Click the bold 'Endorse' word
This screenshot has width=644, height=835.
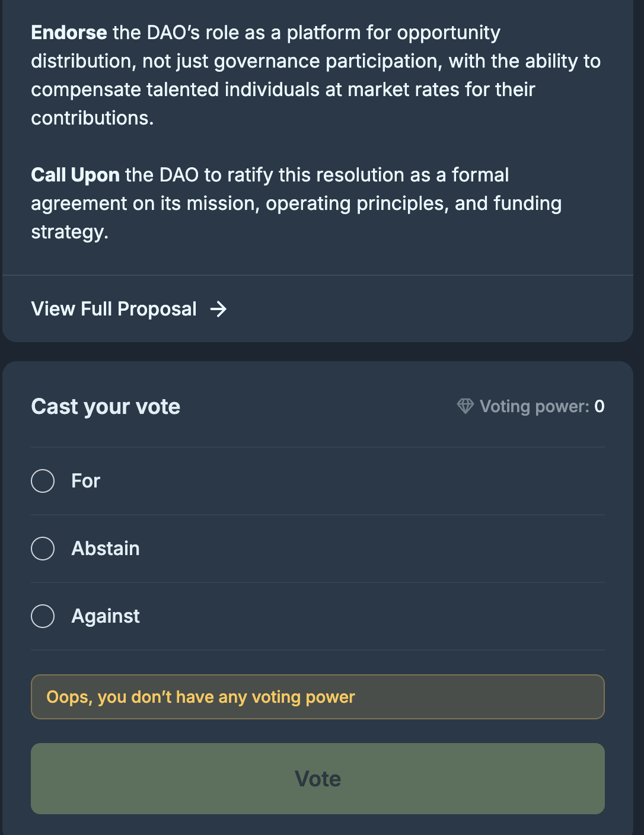(x=69, y=33)
